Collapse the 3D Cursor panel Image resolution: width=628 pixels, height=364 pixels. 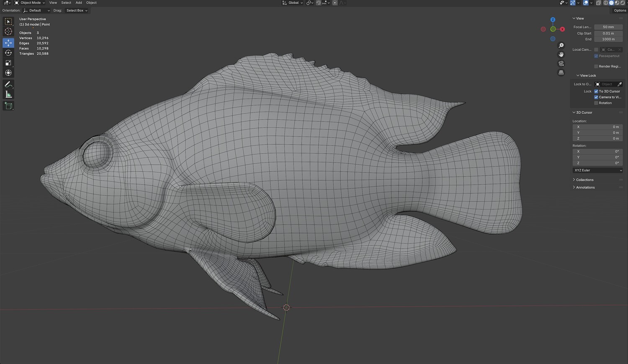point(582,113)
